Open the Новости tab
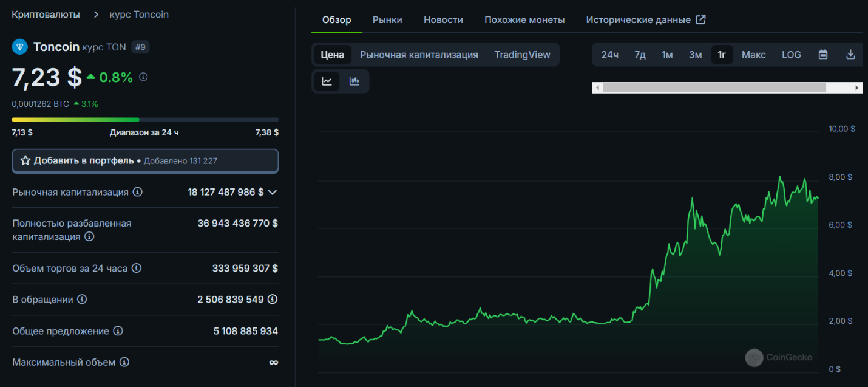Screen dimensions: 868x387 pos(443,19)
